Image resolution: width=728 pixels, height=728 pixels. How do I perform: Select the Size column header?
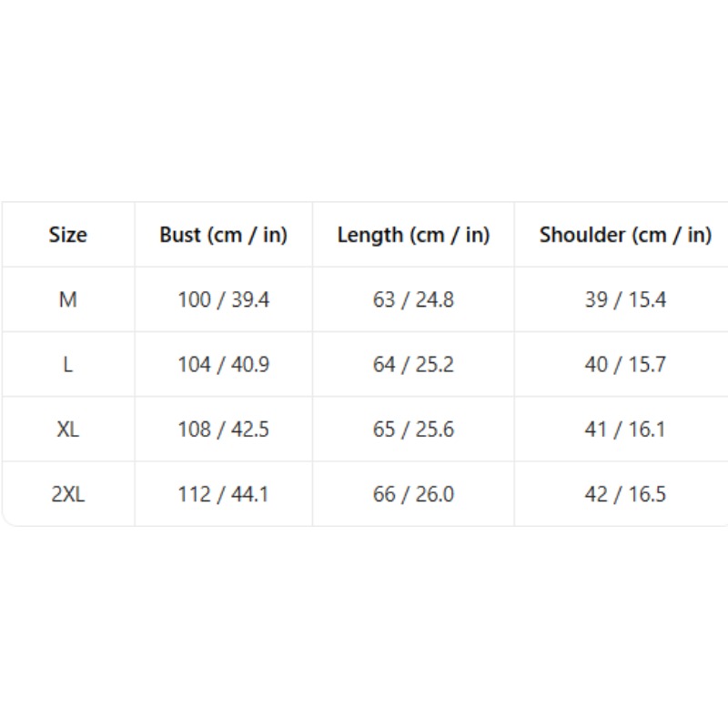(67, 235)
